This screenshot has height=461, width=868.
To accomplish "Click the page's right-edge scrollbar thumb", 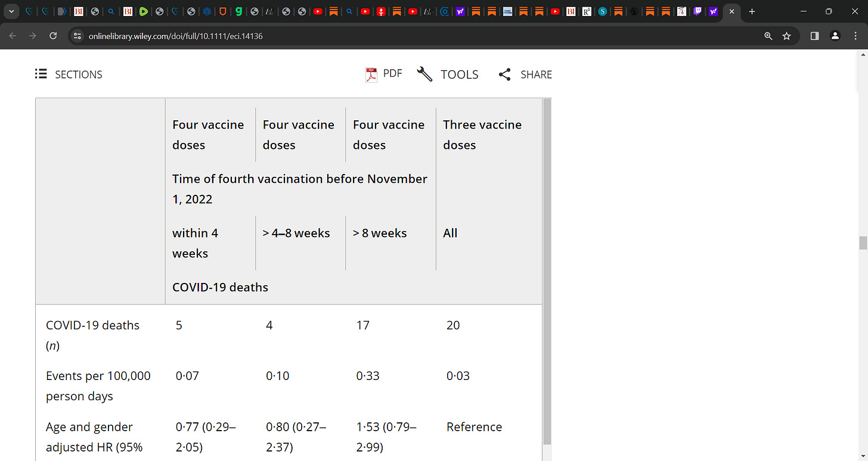I will 863,243.
